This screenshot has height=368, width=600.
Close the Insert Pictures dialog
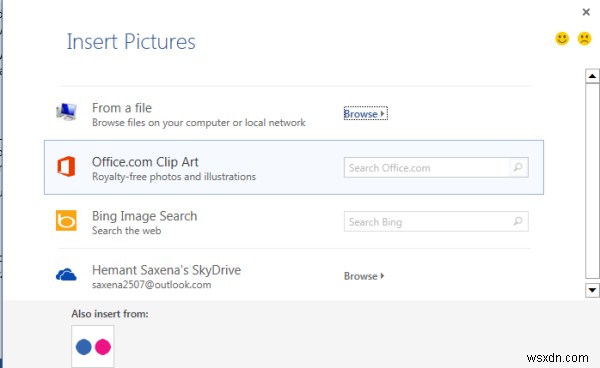pyautogui.click(x=586, y=12)
